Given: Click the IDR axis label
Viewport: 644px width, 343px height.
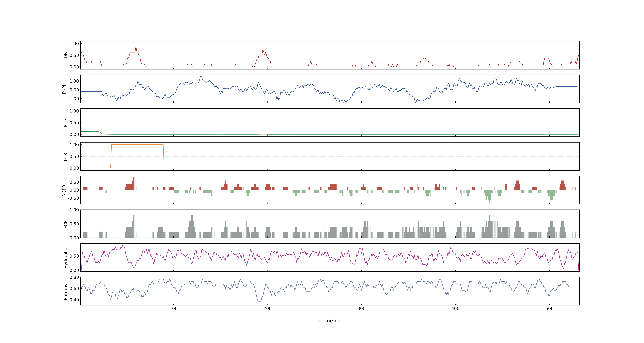Looking at the screenshot, I should pyautogui.click(x=66, y=55).
